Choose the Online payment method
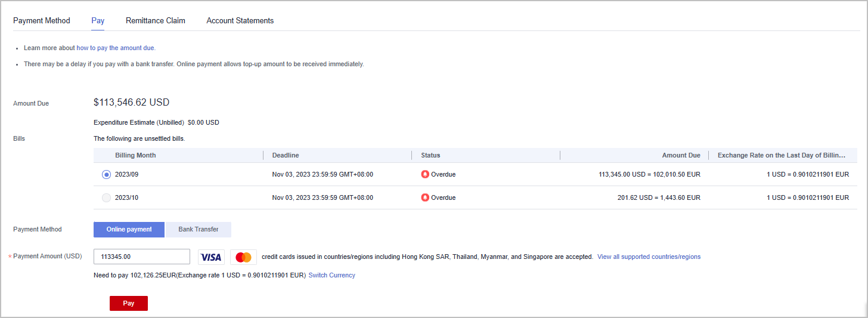Viewport: 868px width, 318px height. 129,230
